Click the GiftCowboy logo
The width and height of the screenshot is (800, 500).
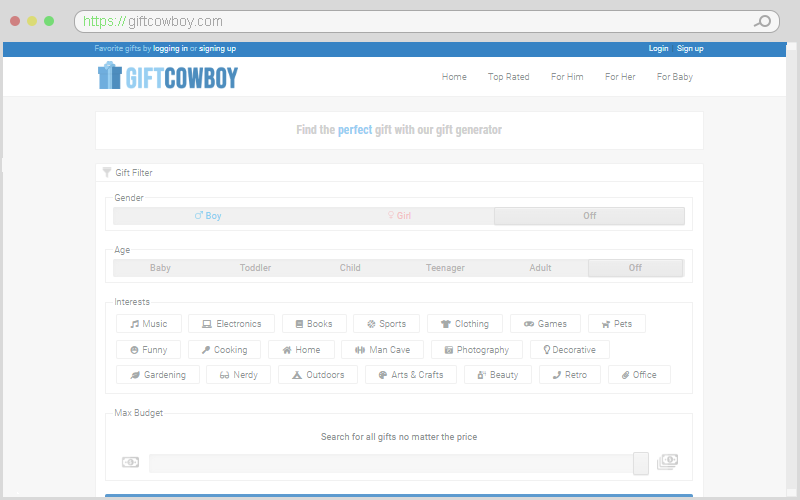pos(168,76)
